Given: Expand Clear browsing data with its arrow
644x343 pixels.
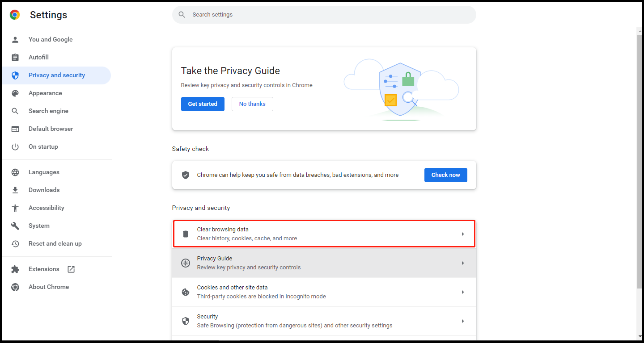Looking at the screenshot, I should pyautogui.click(x=463, y=234).
